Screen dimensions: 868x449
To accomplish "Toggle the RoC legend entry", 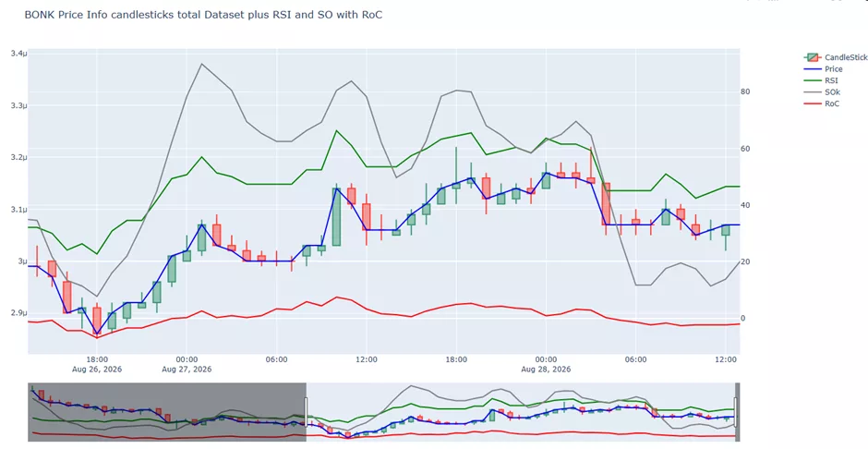I will (822, 103).
